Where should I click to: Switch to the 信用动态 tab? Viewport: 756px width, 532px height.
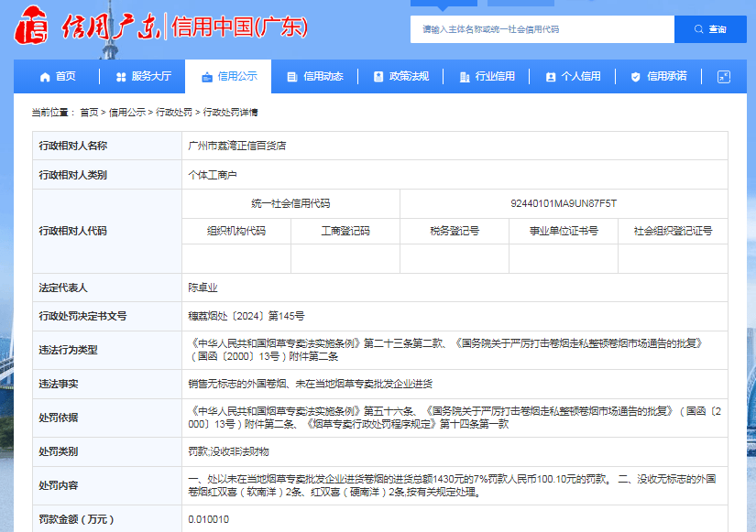[x=316, y=77]
